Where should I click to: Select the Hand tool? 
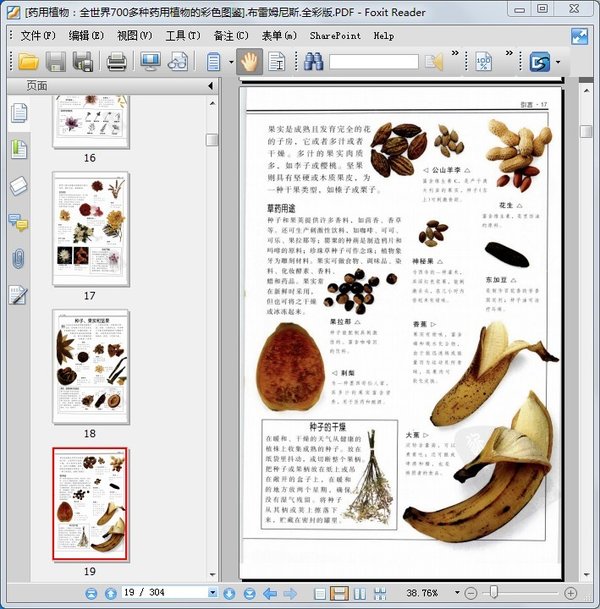pos(249,62)
